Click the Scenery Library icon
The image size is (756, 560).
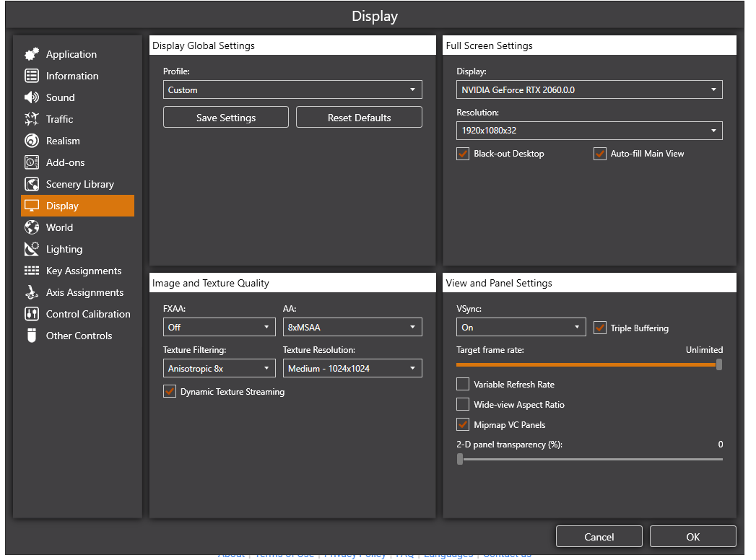(32, 184)
